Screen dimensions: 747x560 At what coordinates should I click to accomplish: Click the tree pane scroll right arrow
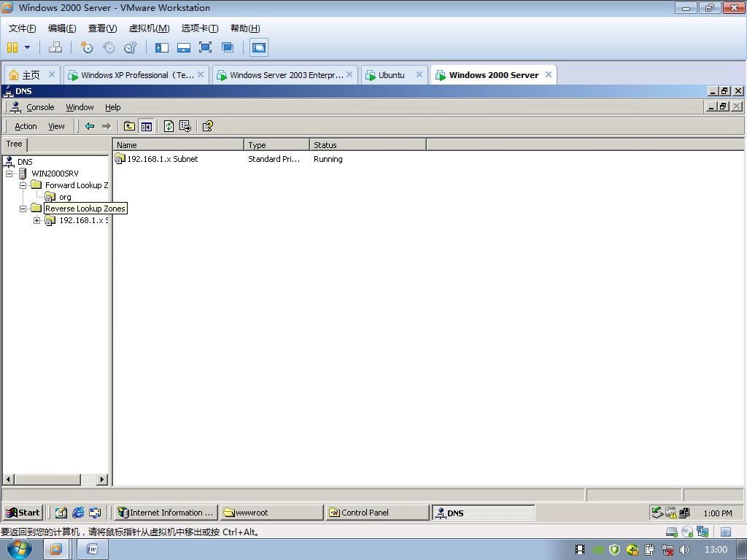pos(102,480)
